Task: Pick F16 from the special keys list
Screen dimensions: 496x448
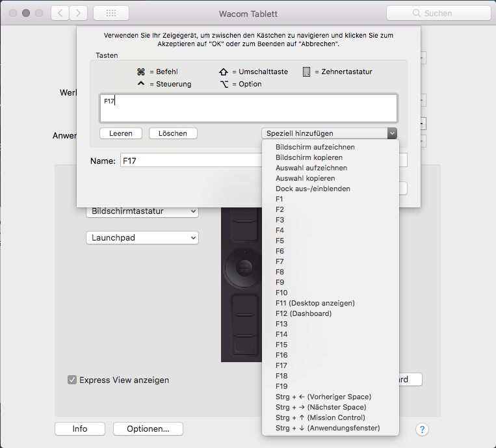Action: (x=331, y=355)
